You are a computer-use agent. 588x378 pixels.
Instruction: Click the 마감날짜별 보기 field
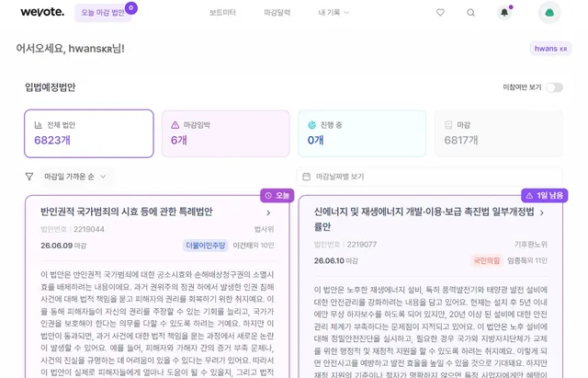tap(430, 177)
